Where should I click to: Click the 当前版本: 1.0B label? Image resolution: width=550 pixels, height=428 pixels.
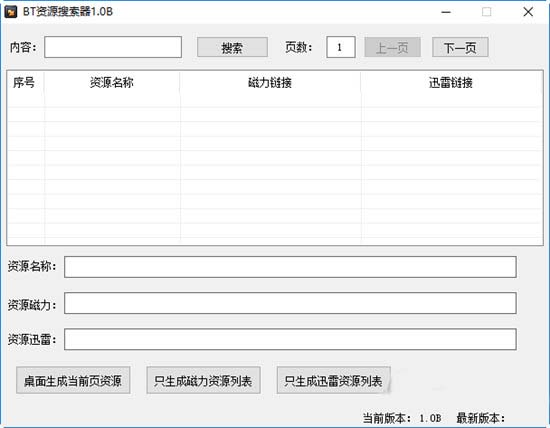[402, 418]
